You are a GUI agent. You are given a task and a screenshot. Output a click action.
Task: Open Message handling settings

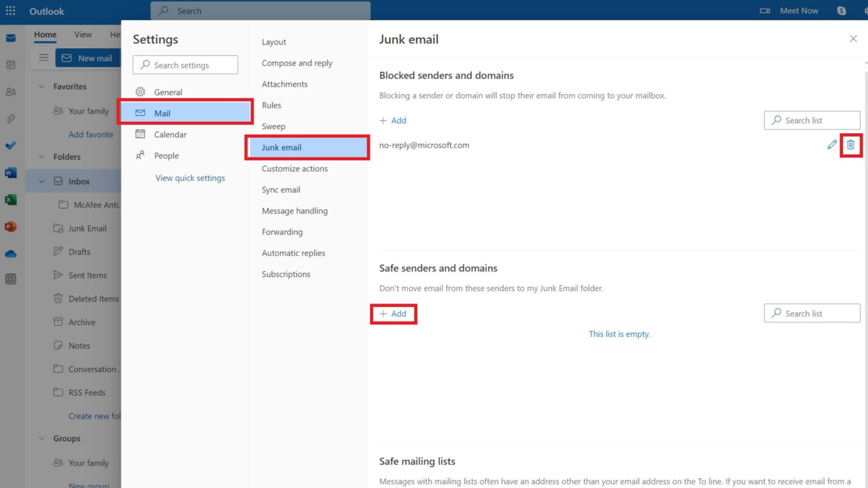coord(295,211)
